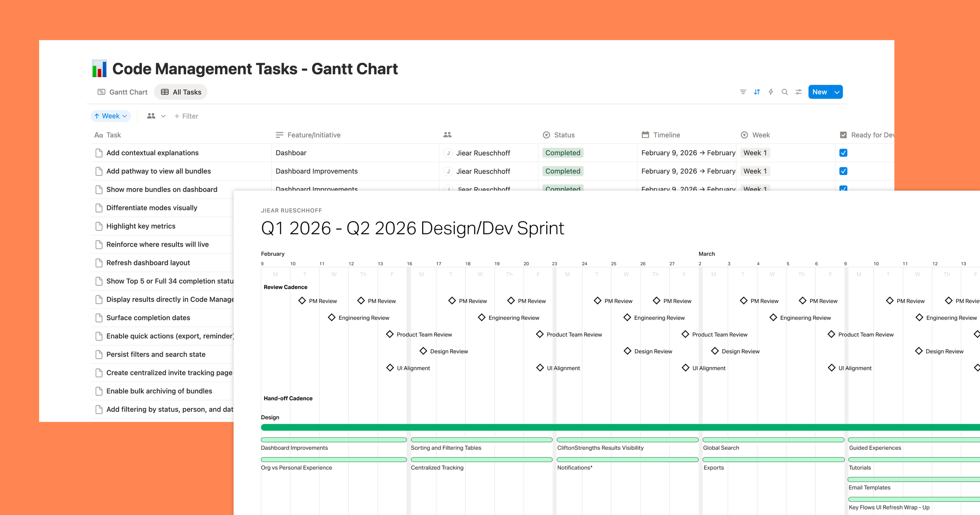Click the people icon column header

(x=447, y=135)
